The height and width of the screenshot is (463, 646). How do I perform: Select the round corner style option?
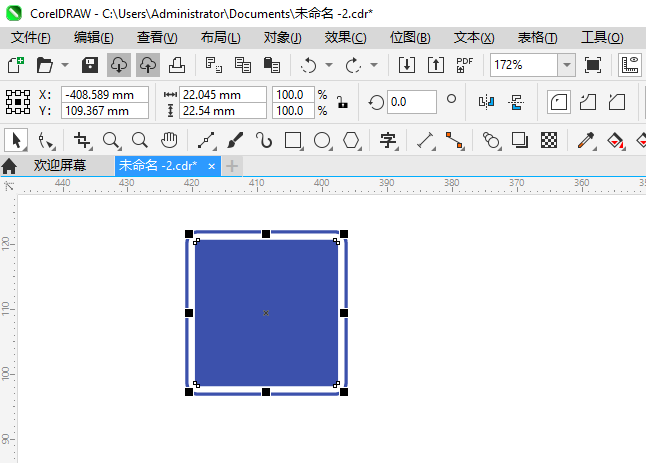[560, 102]
